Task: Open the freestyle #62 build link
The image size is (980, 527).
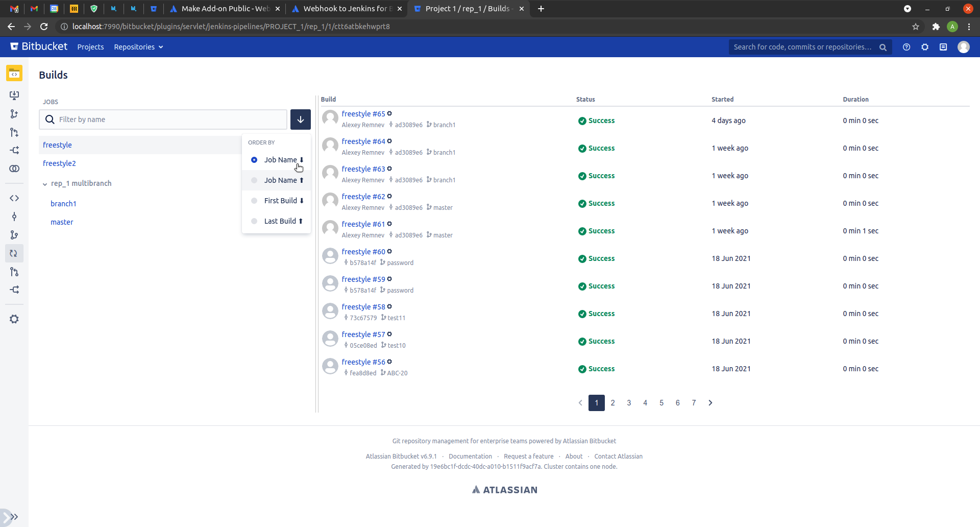Action: point(363,196)
